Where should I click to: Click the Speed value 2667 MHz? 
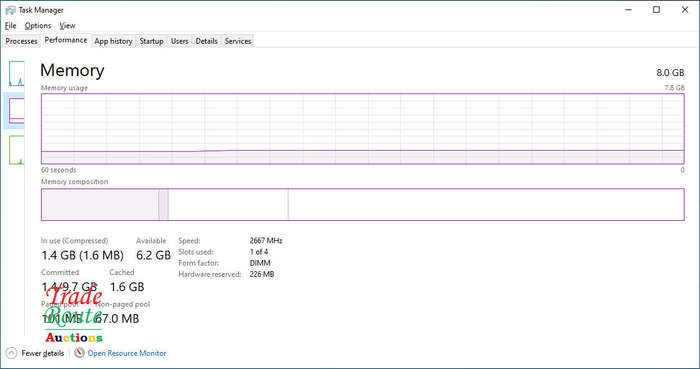click(266, 240)
